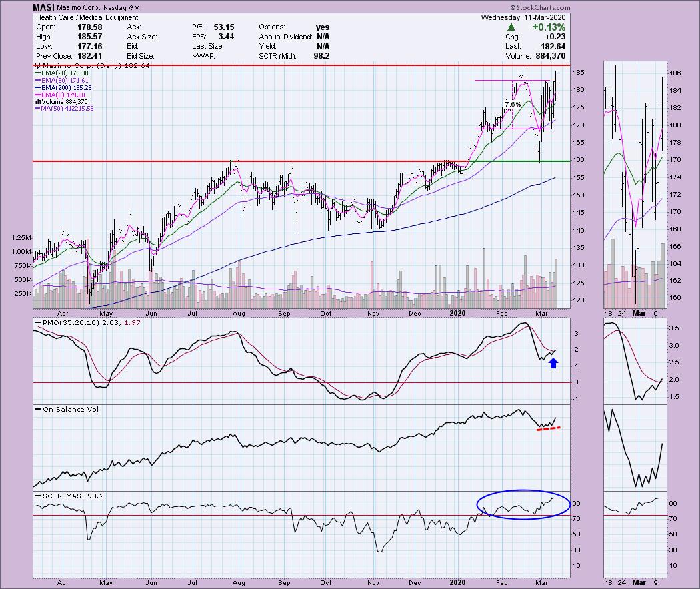
Task: Click the Open value 178.58
Action: point(90,27)
